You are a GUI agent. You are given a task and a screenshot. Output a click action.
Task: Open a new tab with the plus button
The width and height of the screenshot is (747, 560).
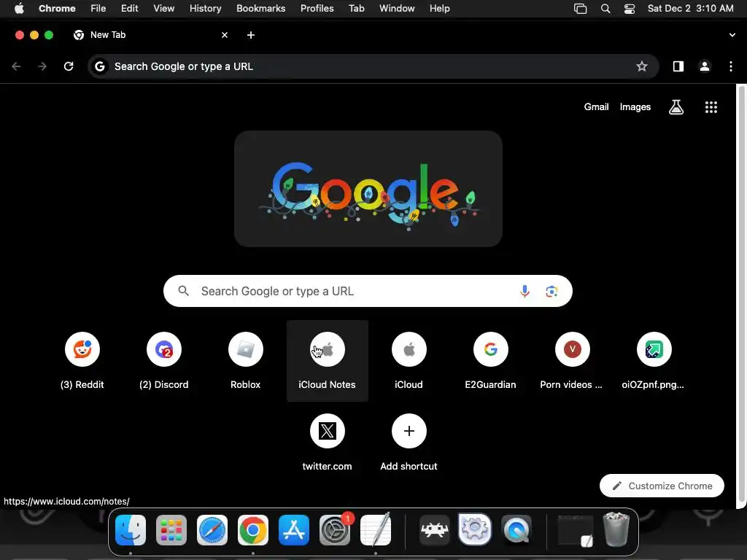tap(251, 35)
